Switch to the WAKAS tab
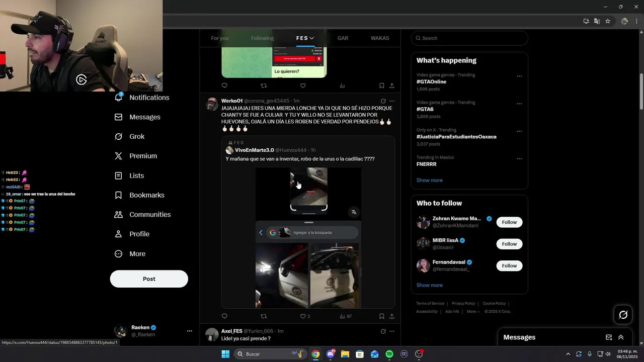The width and height of the screenshot is (644, 362). (380, 38)
